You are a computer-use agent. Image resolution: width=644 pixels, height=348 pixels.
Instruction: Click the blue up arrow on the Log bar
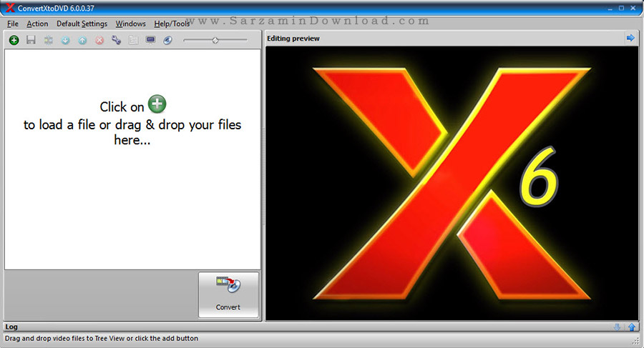click(632, 327)
